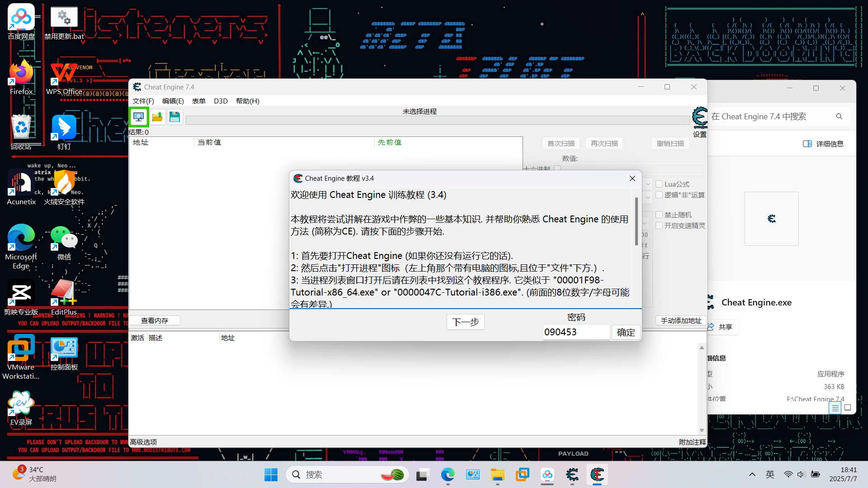Viewport: 868px width, 488px height.
Task: Click the address list scrollbar down arrow
Action: pyautogui.click(x=702, y=431)
